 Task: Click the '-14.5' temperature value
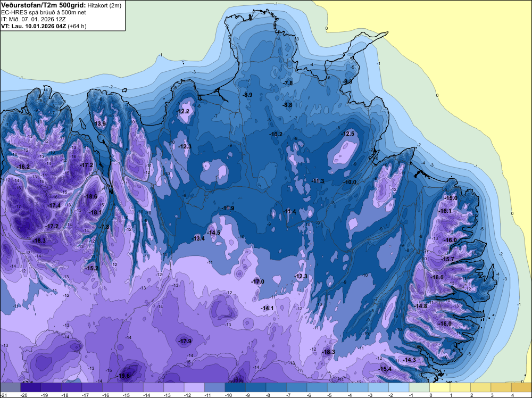[214, 233]
